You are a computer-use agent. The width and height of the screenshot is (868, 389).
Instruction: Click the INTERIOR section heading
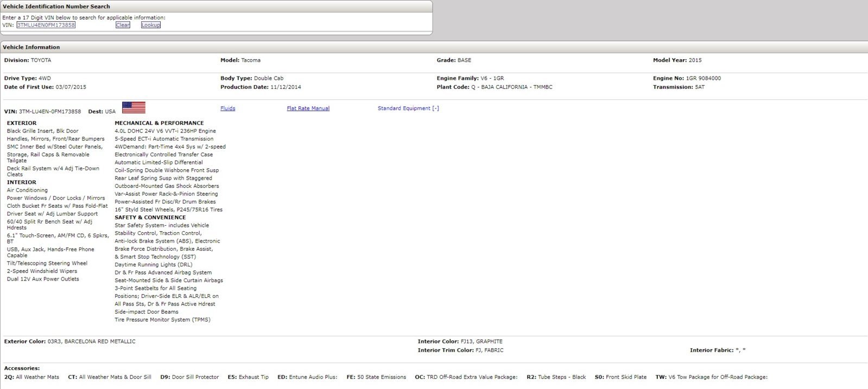(22, 182)
